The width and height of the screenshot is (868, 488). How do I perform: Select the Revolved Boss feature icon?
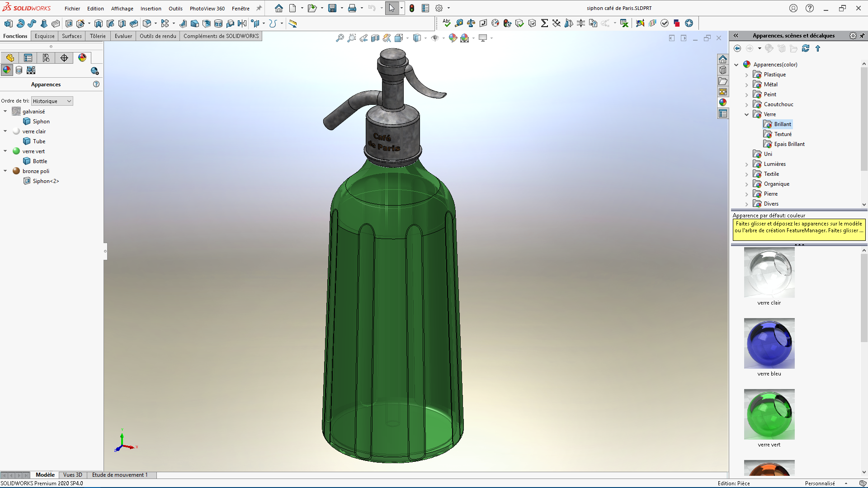coord(20,23)
